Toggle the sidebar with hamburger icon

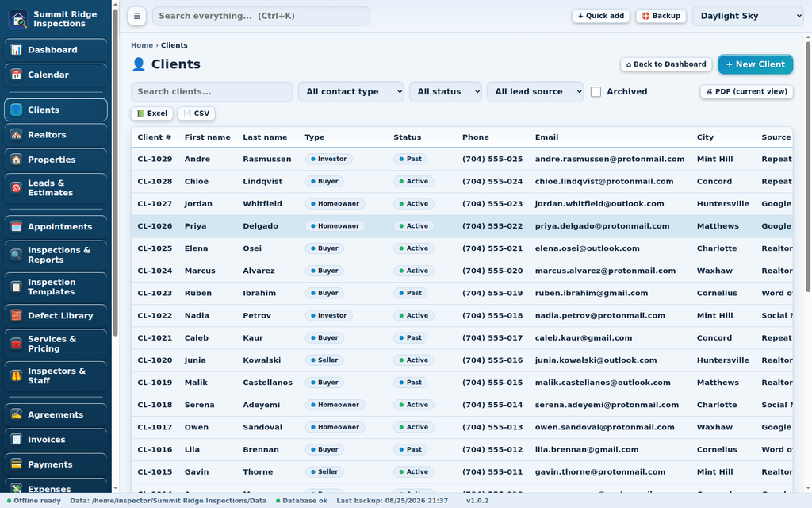[x=136, y=16]
